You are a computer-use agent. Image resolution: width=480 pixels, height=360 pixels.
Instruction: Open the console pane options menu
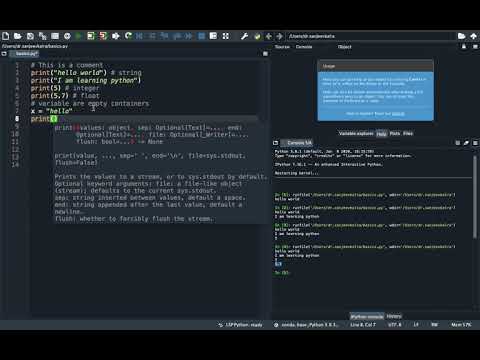coord(475,143)
